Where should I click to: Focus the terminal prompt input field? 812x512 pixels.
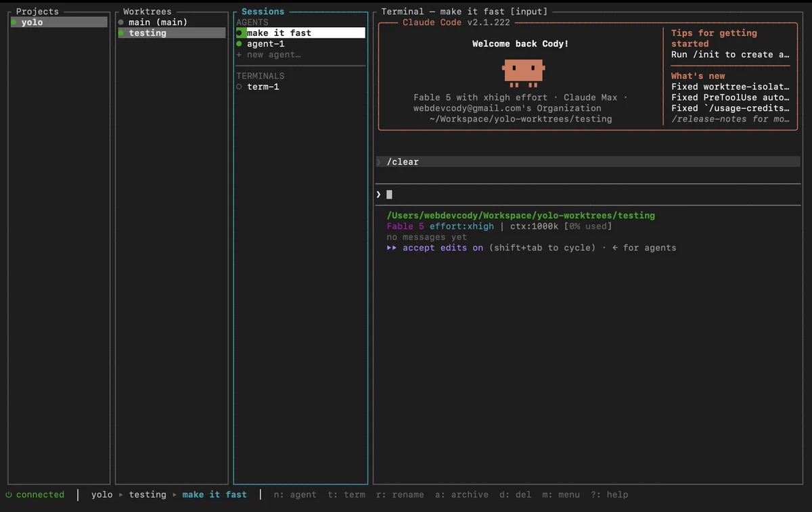point(588,195)
